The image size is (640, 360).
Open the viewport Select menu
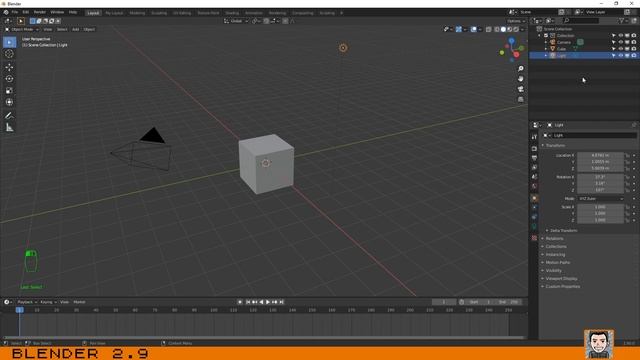62,29
